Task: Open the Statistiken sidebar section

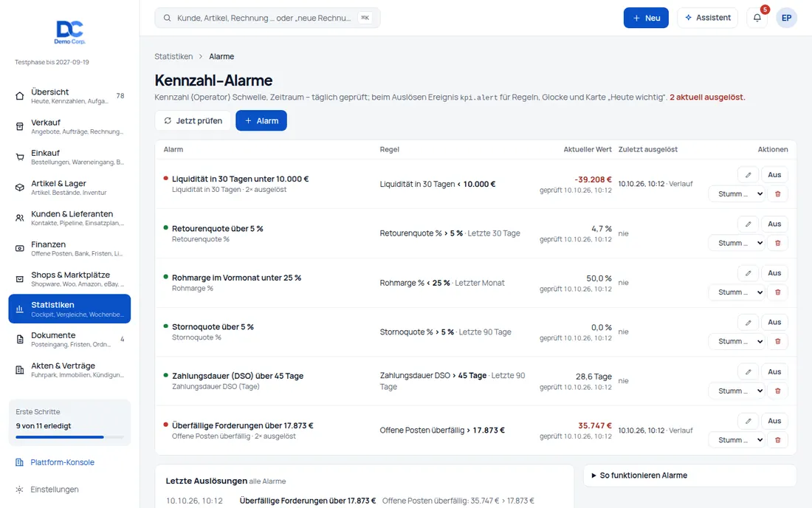Action: coord(69,309)
